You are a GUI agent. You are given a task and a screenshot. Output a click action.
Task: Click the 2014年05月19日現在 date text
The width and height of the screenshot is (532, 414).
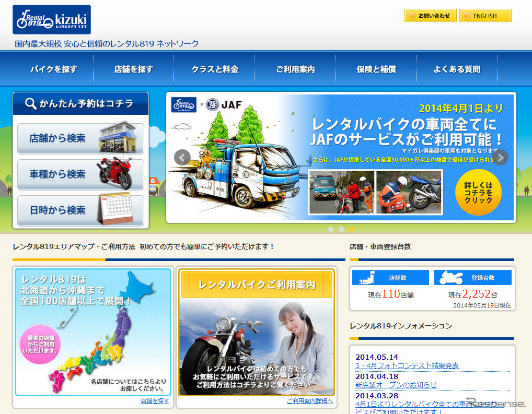[x=482, y=305]
